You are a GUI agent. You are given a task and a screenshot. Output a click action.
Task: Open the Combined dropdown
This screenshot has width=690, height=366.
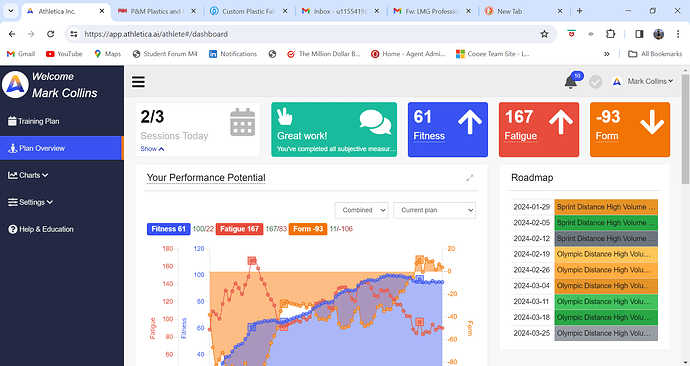coord(361,210)
